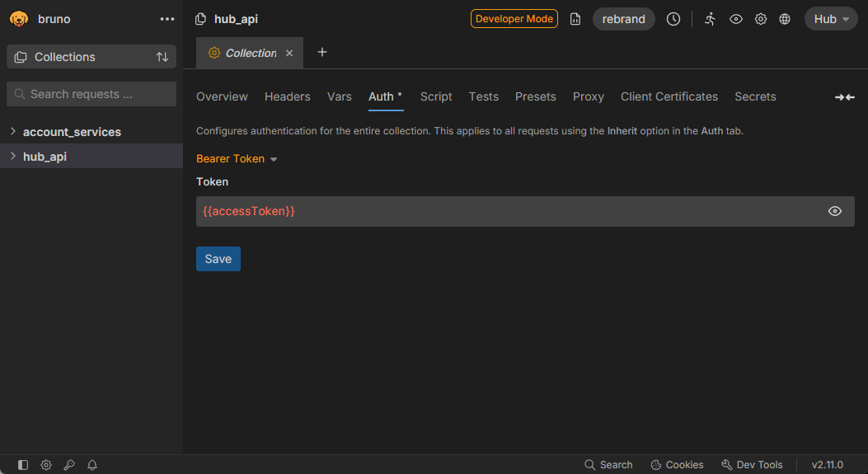Save the auth settings
Screen dimensions: 868x474
[218, 259]
